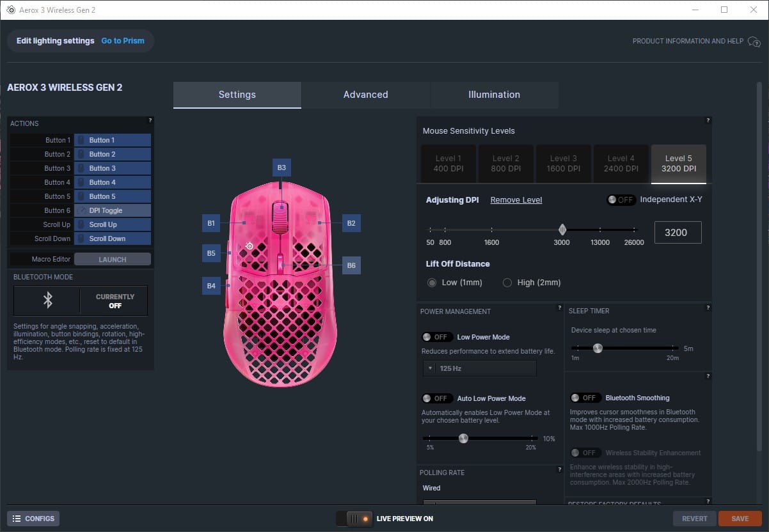This screenshot has width=769, height=532.
Task: Open the 125 Hz polling dropdown
Action: point(479,368)
